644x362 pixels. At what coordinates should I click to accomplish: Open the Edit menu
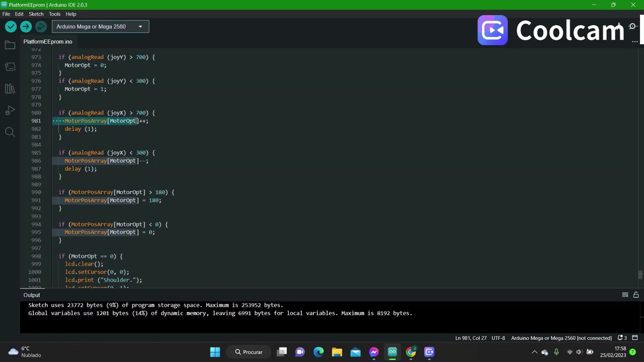coord(19,14)
